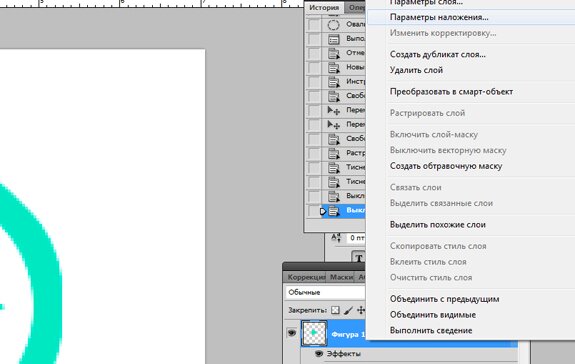Select the highlighted Выкл history step
575x364 pixels.
[343, 211]
